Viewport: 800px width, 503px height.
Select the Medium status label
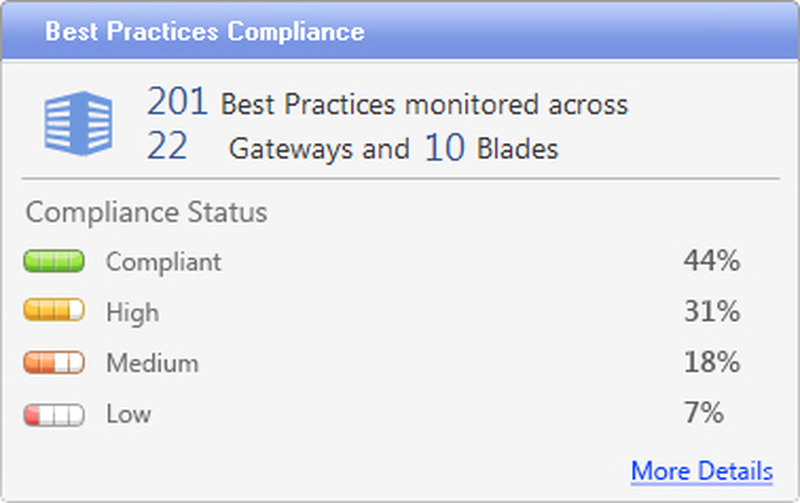(x=152, y=362)
